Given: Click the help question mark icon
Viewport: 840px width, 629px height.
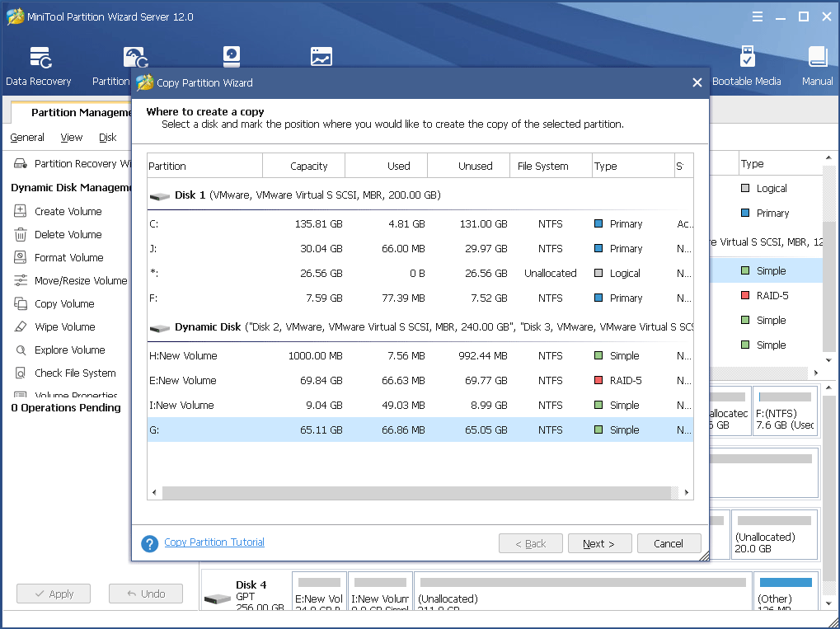Looking at the screenshot, I should (x=149, y=542).
